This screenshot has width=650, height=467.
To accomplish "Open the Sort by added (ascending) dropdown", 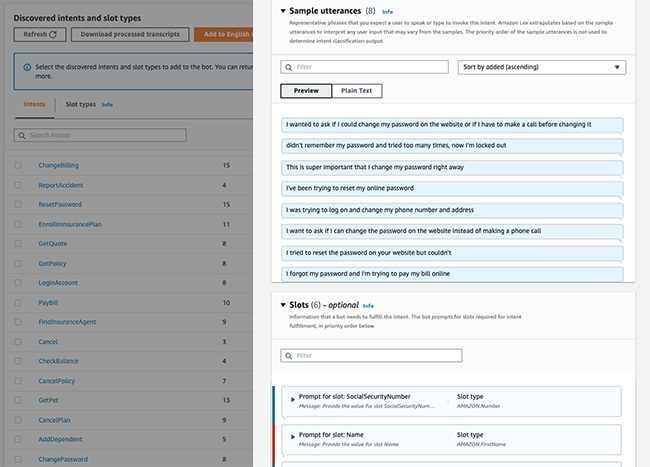I will [x=541, y=67].
